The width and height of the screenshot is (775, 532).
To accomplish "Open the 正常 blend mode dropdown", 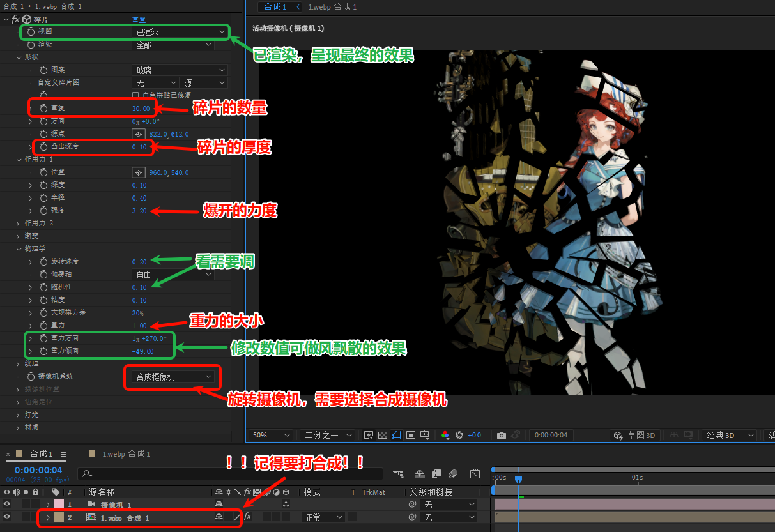I will coord(323,517).
